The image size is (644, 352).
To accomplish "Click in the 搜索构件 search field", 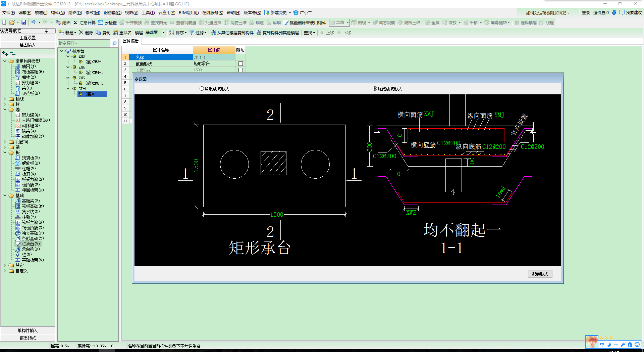I will (x=84, y=43).
